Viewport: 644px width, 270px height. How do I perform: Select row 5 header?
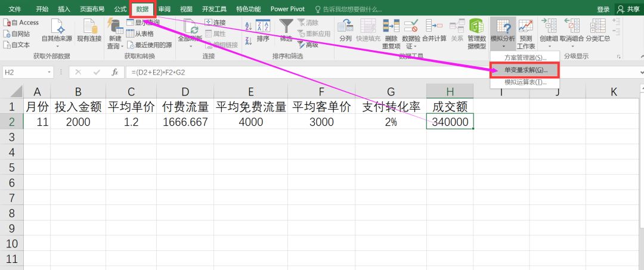pos(12,167)
